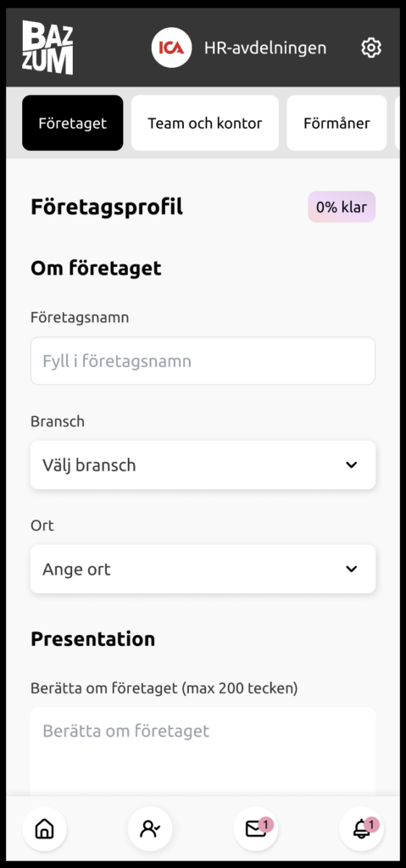
Task: Open the candidates person-check icon
Action: pyautogui.click(x=150, y=829)
